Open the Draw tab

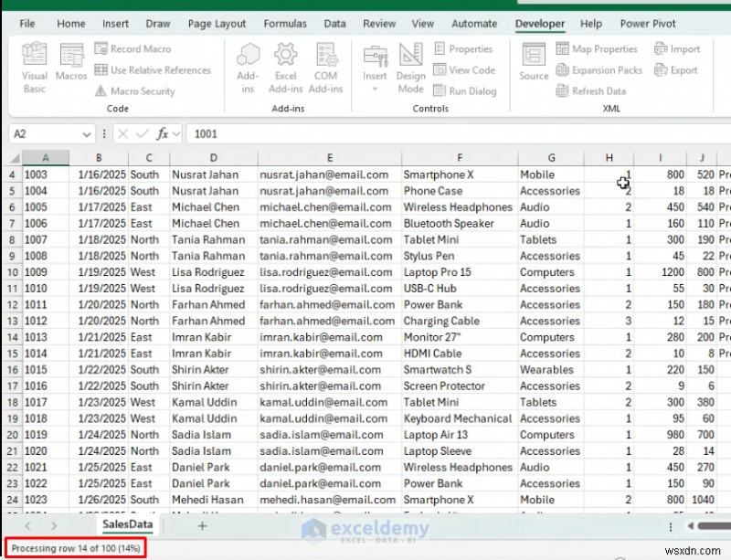pos(158,24)
